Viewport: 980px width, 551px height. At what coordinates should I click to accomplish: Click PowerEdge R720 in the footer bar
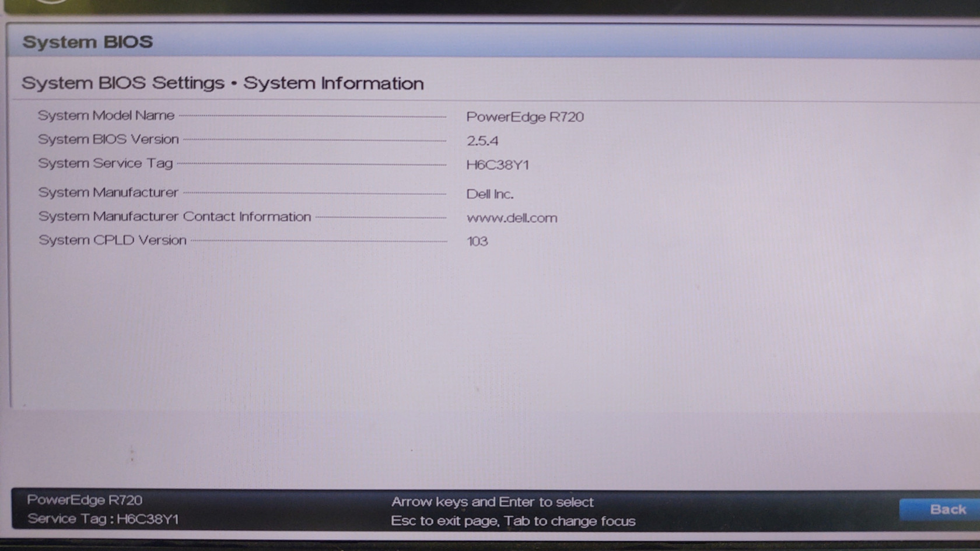click(x=85, y=500)
